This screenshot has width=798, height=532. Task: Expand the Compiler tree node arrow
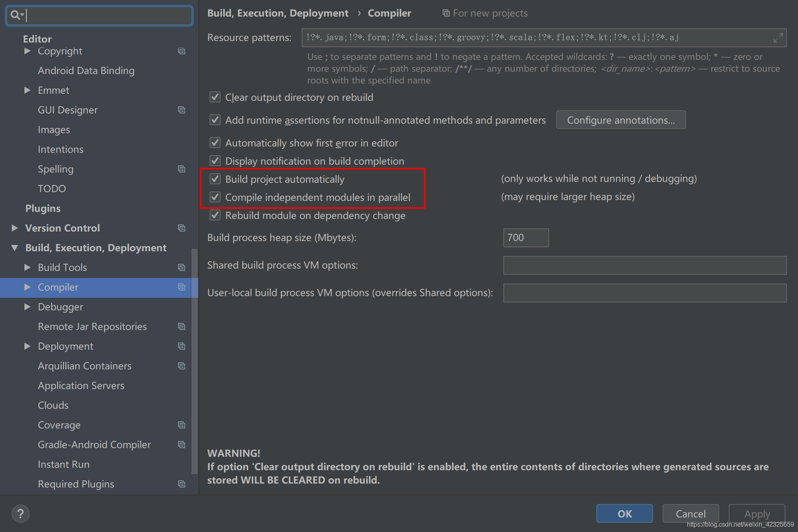click(27, 287)
